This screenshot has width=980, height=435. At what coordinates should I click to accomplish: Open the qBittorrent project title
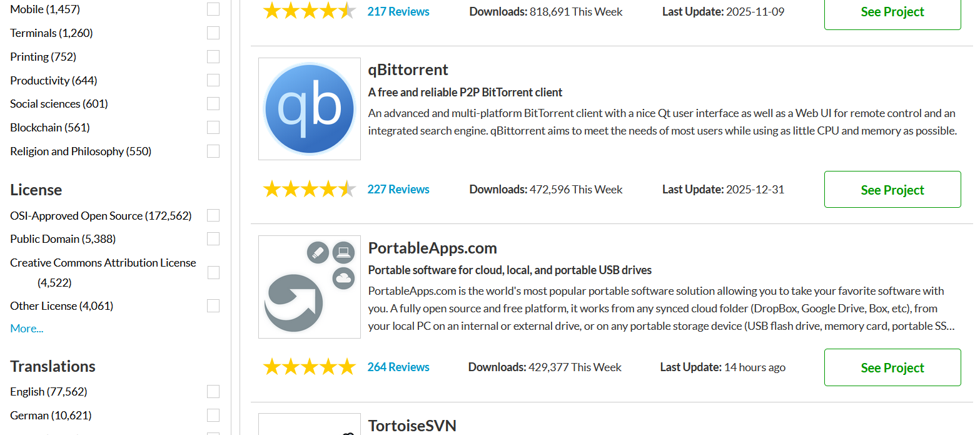click(x=408, y=69)
